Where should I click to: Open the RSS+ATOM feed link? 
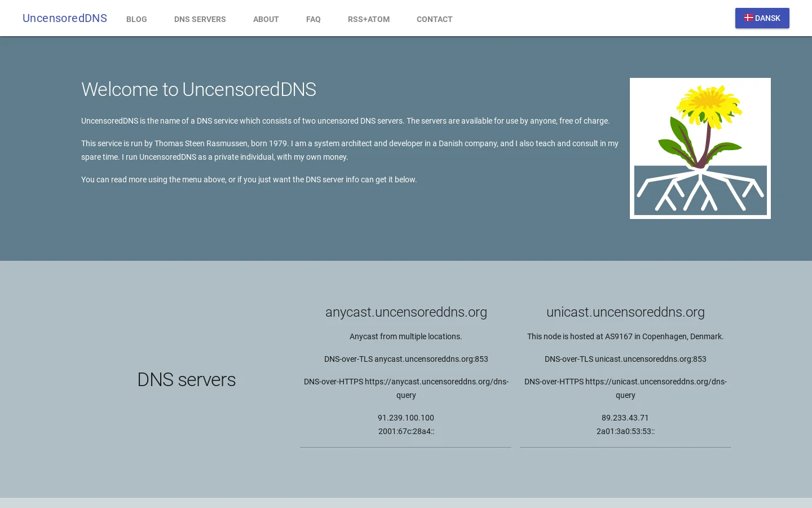click(369, 19)
